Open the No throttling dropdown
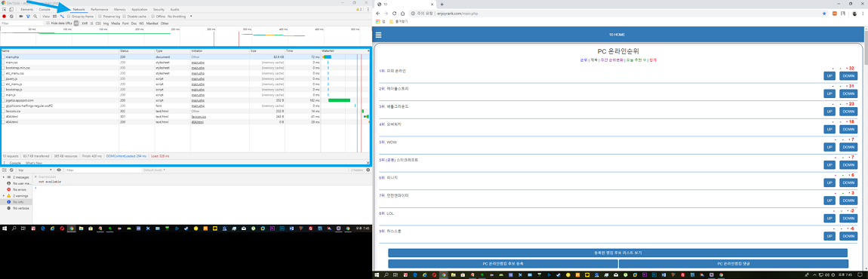Viewport: 868px width, 279px height. point(180,17)
